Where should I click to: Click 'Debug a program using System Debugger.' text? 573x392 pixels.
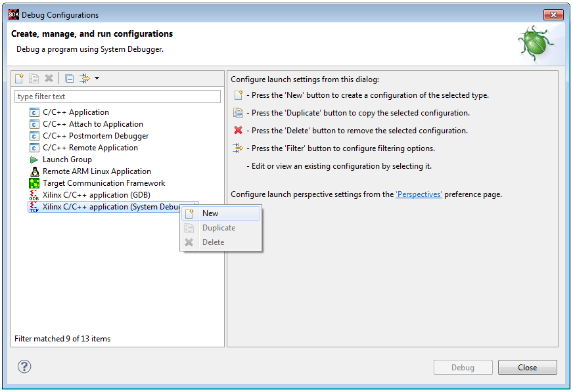pyautogui.click(x=90, y=49)
